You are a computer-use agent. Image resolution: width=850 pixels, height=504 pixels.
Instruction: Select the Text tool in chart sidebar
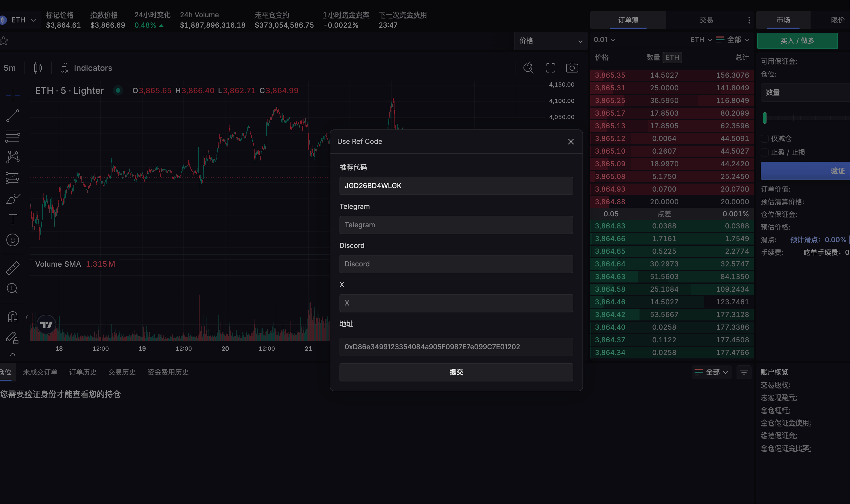13,219
